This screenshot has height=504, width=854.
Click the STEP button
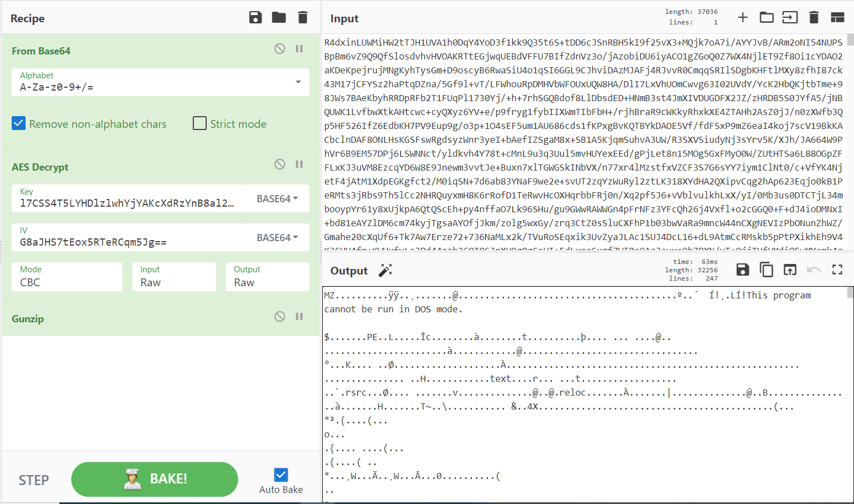click(34, 480)
